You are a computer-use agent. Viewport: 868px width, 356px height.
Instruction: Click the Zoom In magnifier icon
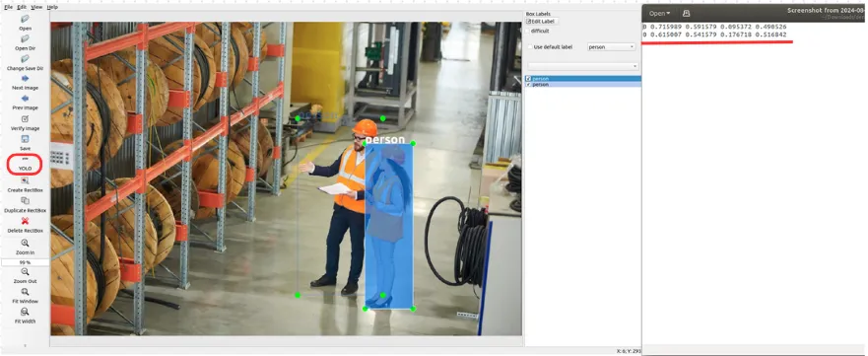25,243
